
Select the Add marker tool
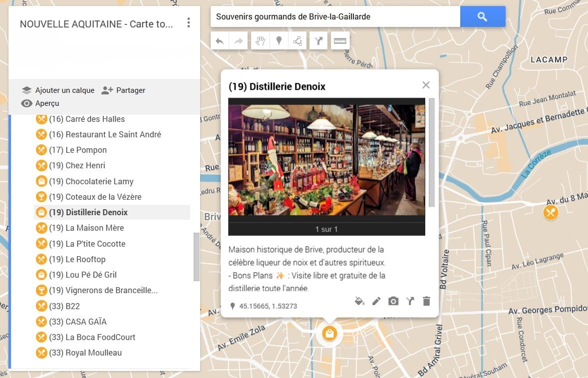(279, 40)
